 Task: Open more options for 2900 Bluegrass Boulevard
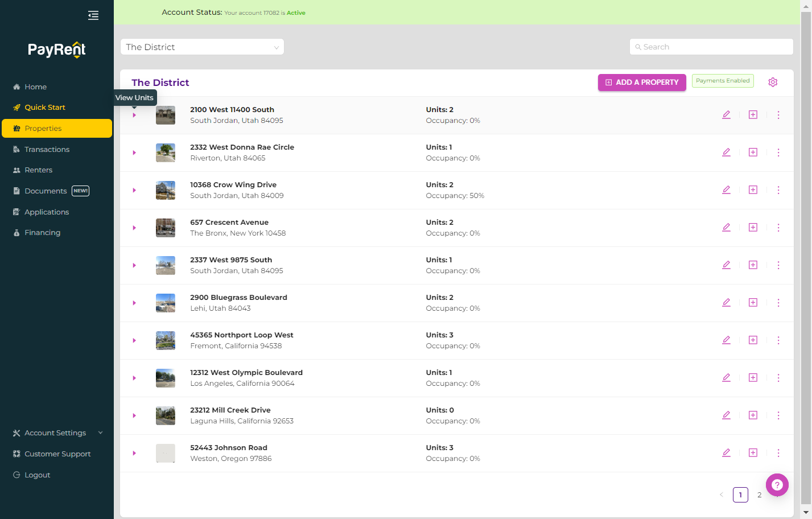click(778, 303)
